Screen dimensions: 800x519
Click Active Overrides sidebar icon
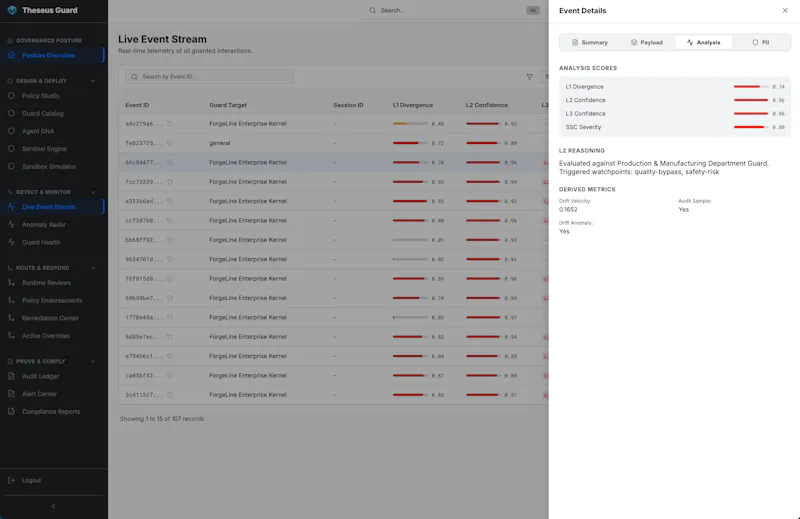[11, 336]
